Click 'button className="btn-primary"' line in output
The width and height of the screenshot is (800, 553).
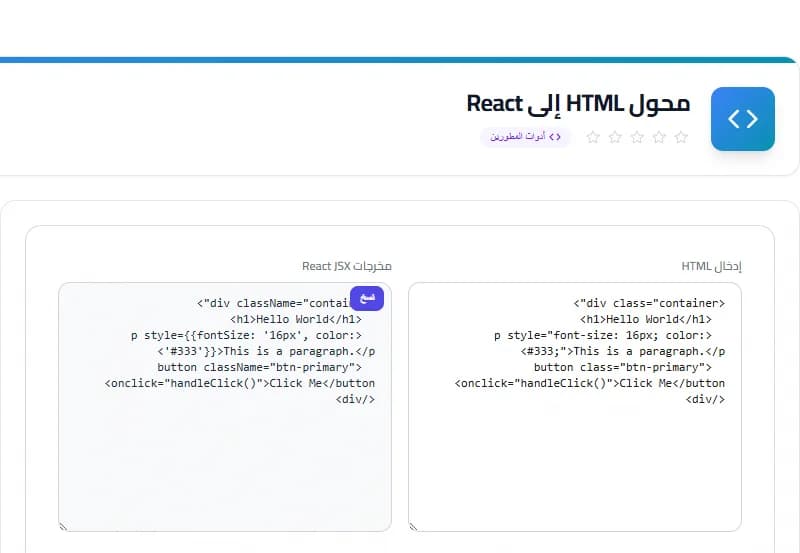point(259,367)
